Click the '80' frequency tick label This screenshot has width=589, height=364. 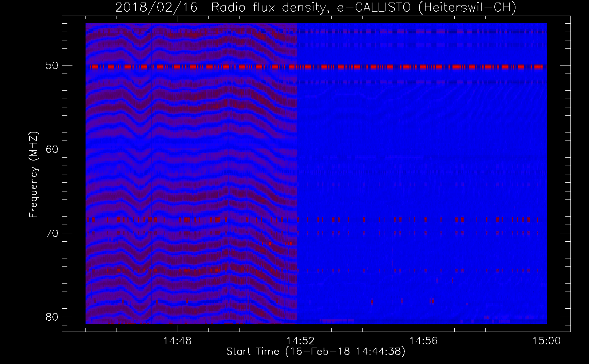tap(52, 317)
